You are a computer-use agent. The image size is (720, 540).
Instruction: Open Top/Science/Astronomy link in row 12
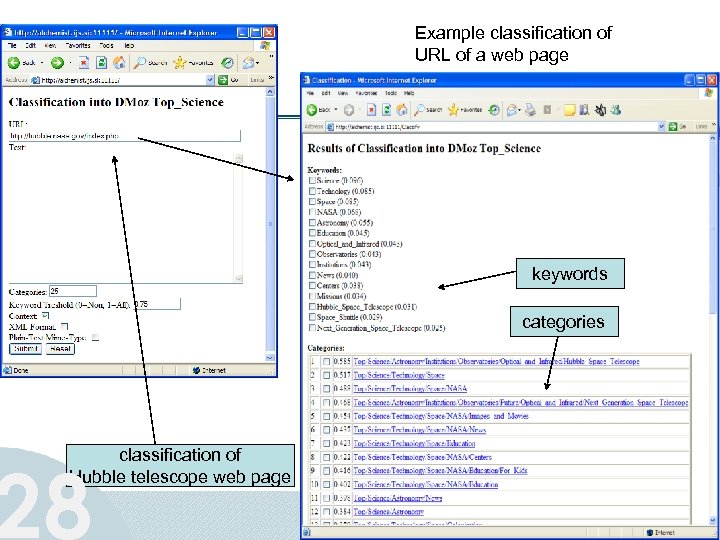point(388,512)
